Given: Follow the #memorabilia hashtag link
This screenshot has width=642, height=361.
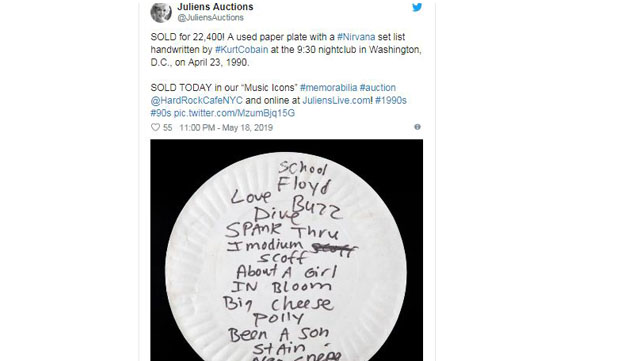Looking at the screenshot, I should pos(328,88).
